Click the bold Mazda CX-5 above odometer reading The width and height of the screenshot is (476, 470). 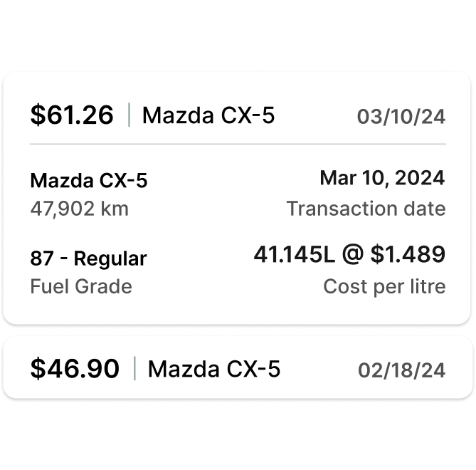click(89, 181)
